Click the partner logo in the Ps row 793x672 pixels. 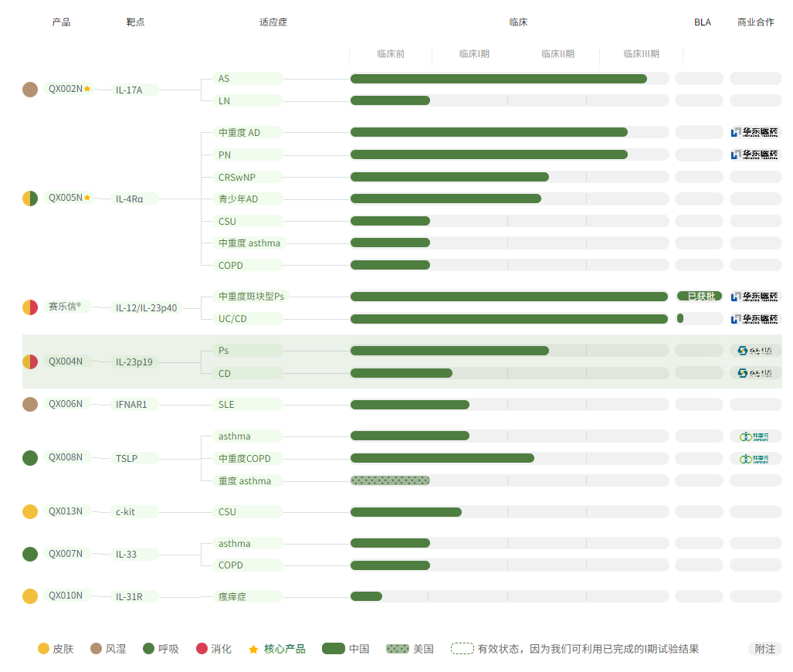coord(754,351)
